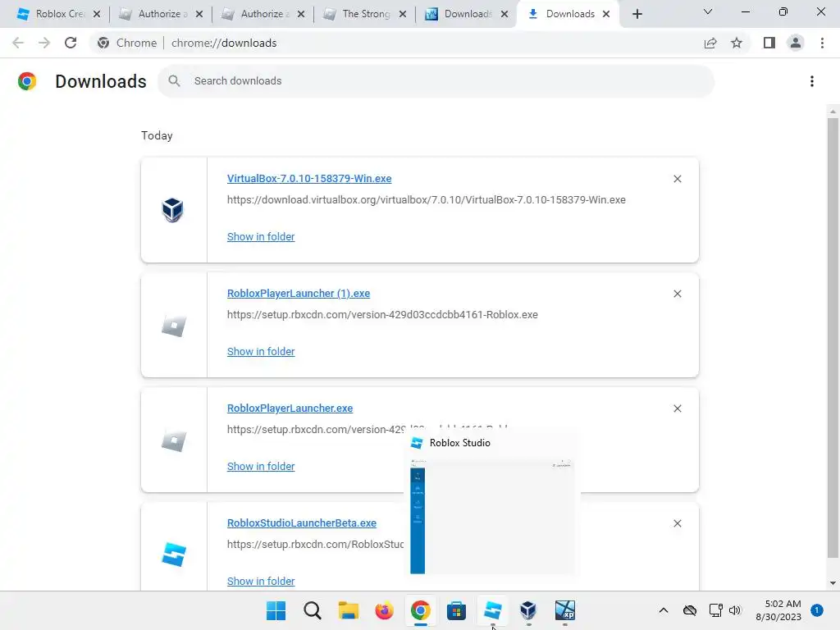Open RobloxPlayerLauncher (1).exe file link

(299, 294)
